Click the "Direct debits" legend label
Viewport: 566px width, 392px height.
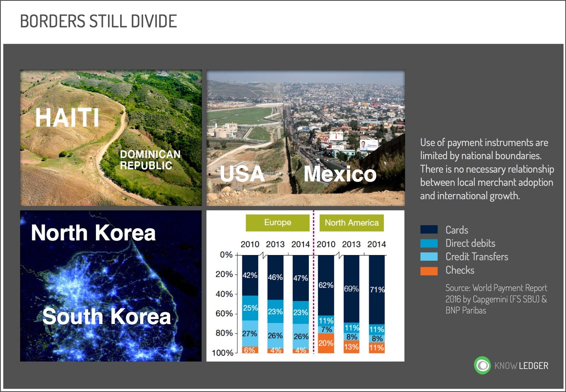coord(470,243)
